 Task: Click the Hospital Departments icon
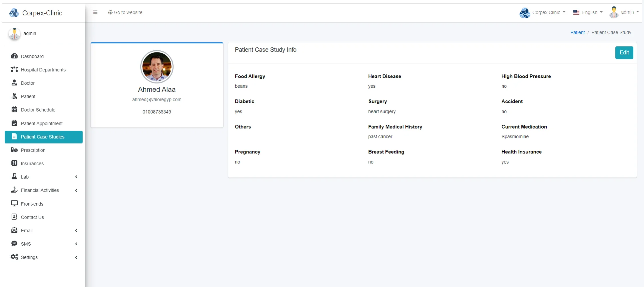pos(14,69)
